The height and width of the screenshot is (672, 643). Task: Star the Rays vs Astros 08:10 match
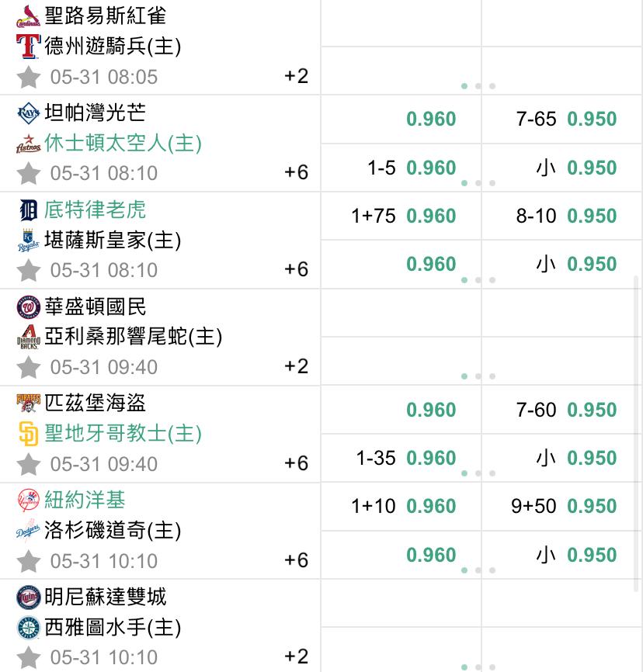pos(28,173)
